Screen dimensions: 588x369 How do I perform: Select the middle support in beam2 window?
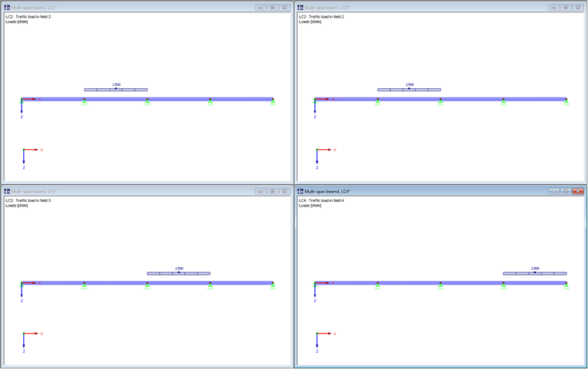tap(147, 102)
